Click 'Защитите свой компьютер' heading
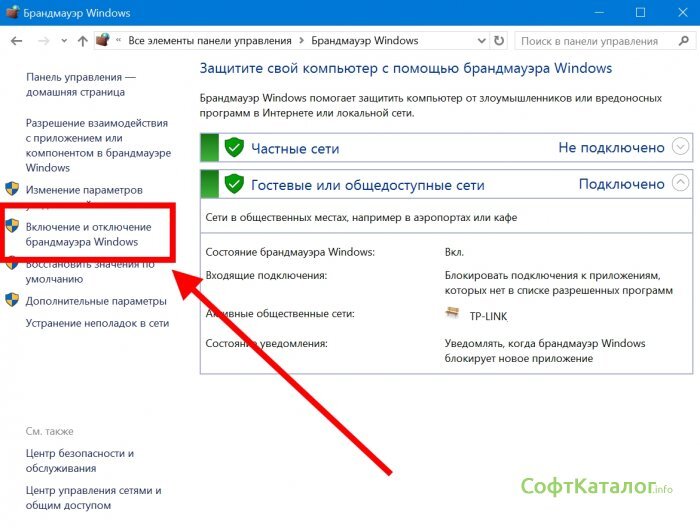 tap(406, 68)
